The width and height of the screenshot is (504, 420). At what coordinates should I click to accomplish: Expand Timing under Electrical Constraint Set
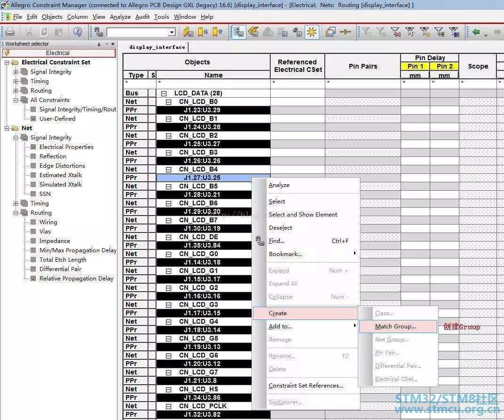[16, 81]
